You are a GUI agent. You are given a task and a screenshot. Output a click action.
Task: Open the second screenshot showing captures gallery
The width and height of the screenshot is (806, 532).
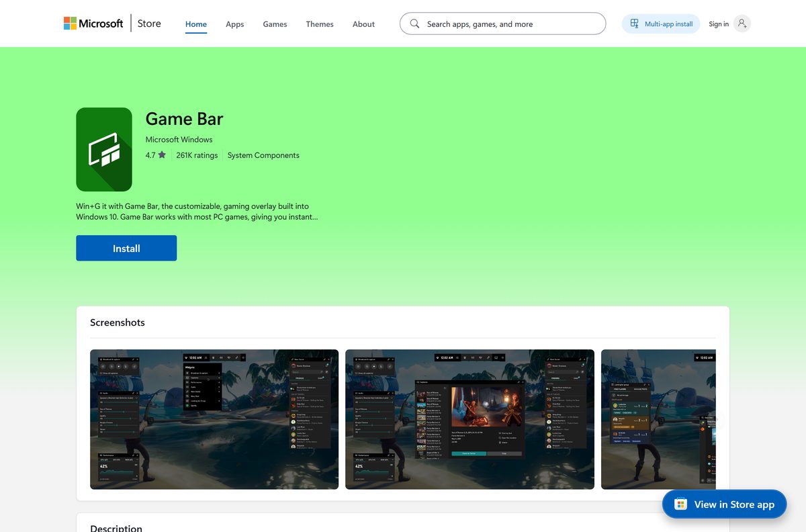click(x=469, y=419)
